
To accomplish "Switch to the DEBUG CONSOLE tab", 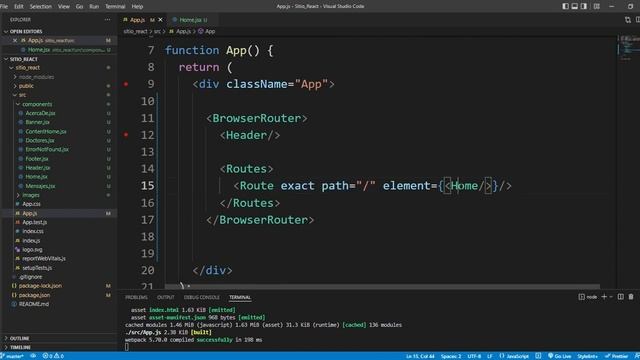I will pos(202,298).
